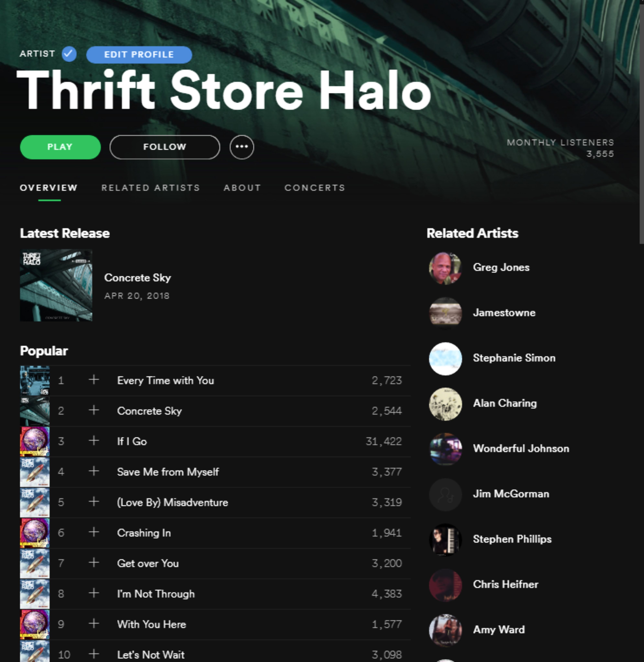644x662 pixels.
Task: Save If I Go with plus icon
Action: (x=94, y=441)
